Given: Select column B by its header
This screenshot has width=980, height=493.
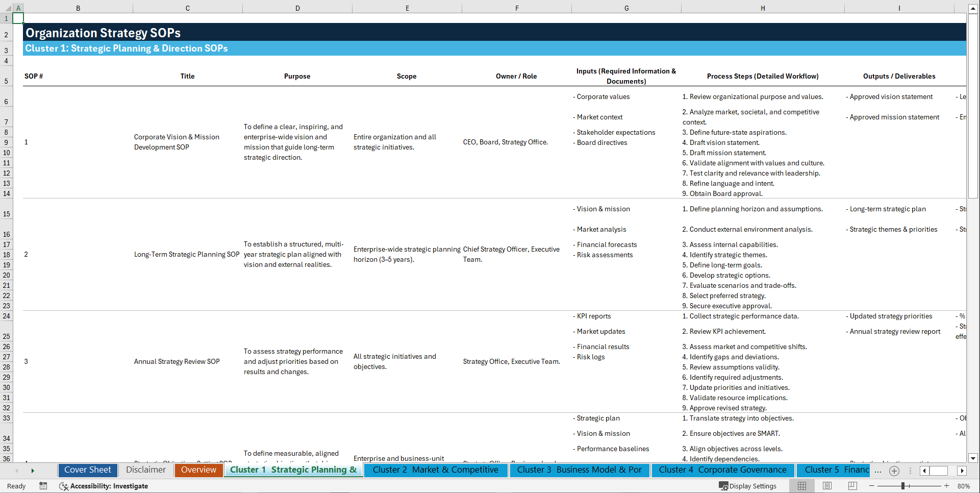Looking at the screenshot, I should (78, 8).
